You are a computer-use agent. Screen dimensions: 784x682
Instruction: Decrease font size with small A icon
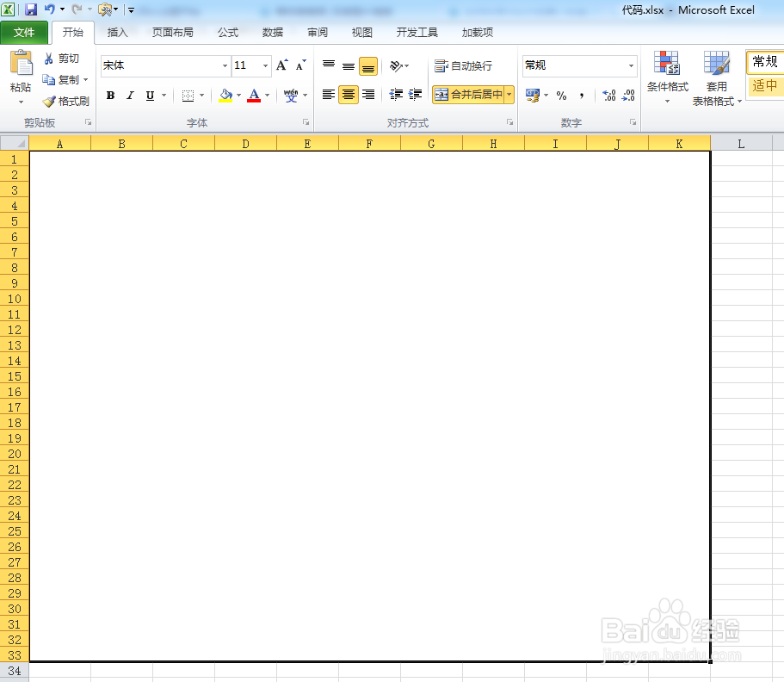click(x=300, y=65)
